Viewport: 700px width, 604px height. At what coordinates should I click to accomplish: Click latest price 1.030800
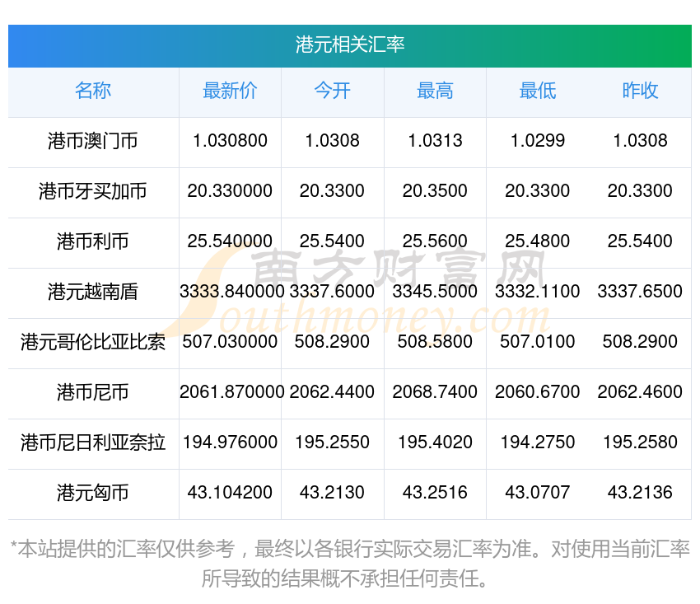pyautogui.click(x=230, y=141)
